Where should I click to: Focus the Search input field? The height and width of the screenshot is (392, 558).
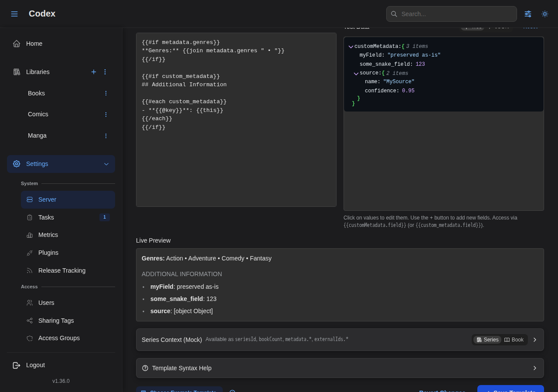tap(452, 14)
